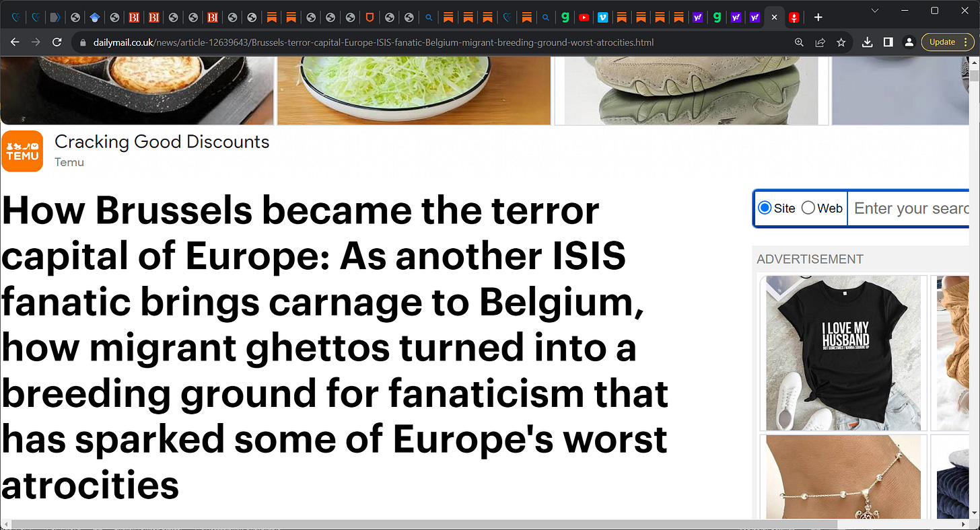
Task: Open the shredded cabbage bowl ad image
Action: (414, 91)
